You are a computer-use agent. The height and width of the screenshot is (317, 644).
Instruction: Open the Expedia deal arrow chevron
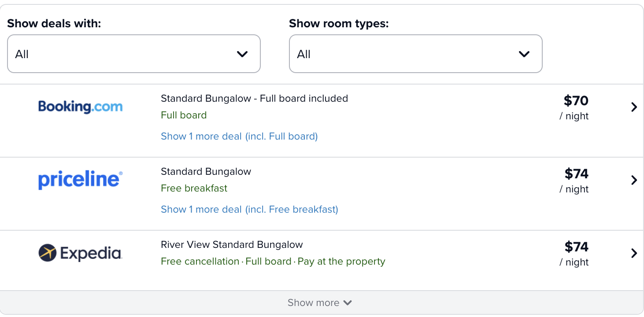click(x=634, y=253)
